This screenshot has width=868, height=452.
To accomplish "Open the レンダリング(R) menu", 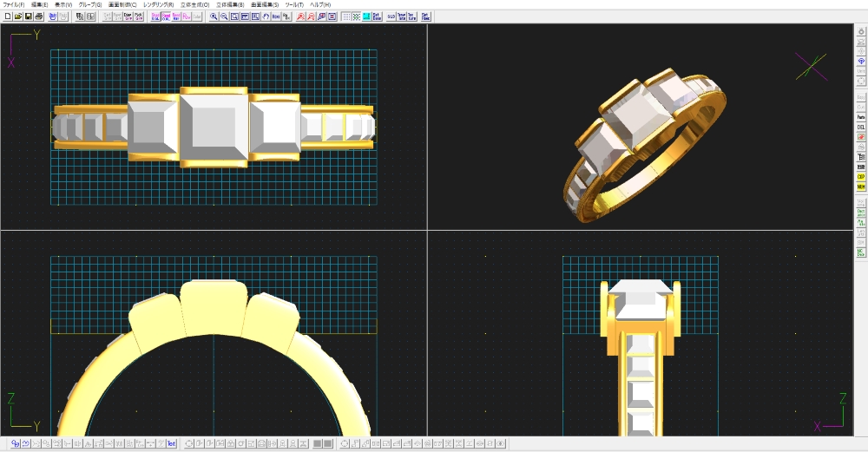I will [x=158, y=4].
